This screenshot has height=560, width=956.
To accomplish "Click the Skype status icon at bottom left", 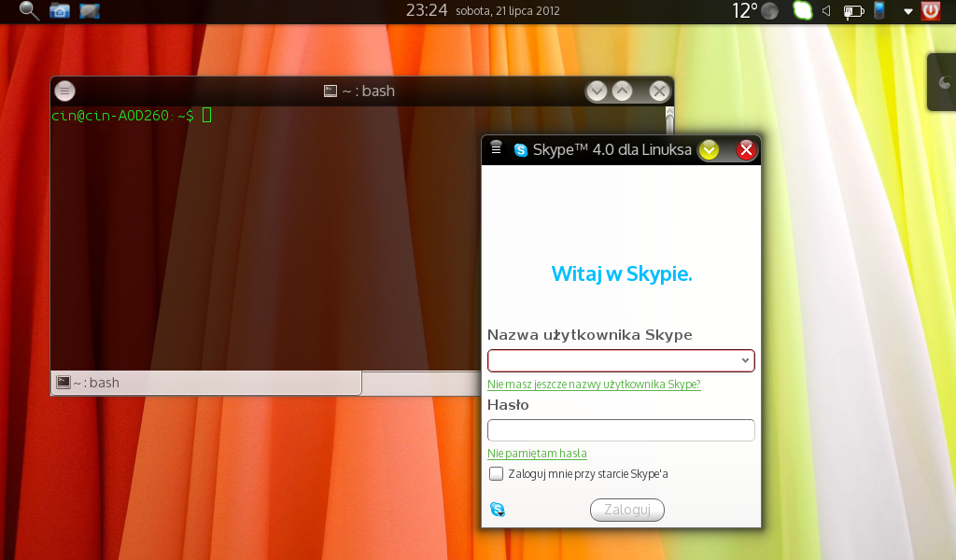I will 498,510.
